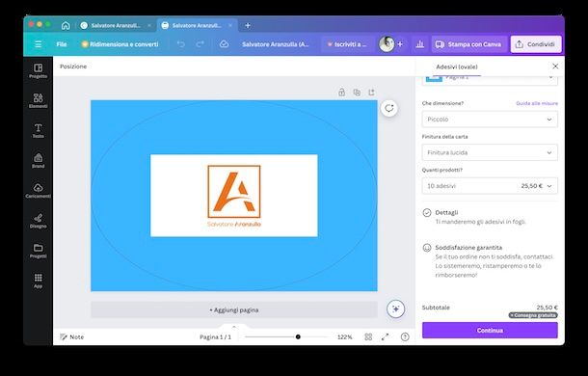Switch to the first Salvatore Aranzulla tab
Image resolution: width=588 pixels, height=376 pixels.
coord(116,25)
